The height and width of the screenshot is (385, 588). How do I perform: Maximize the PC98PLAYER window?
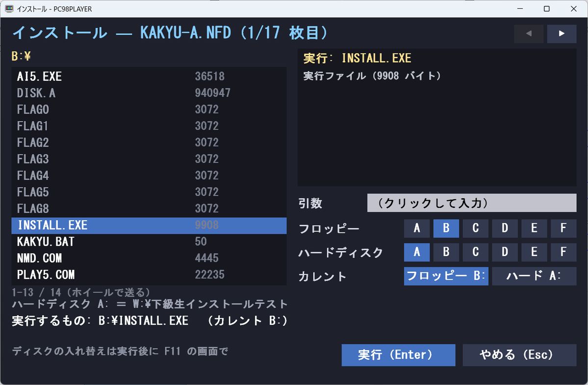(x=547, y=9)
